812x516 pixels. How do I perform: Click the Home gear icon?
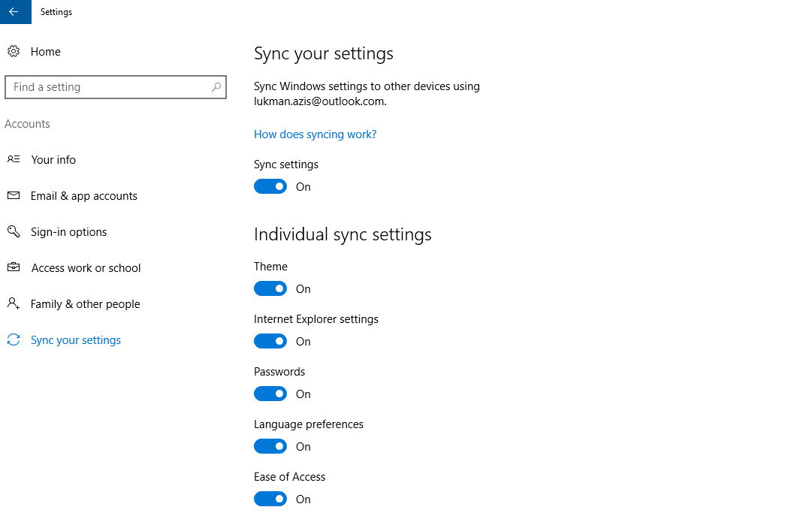coord(14,52)
